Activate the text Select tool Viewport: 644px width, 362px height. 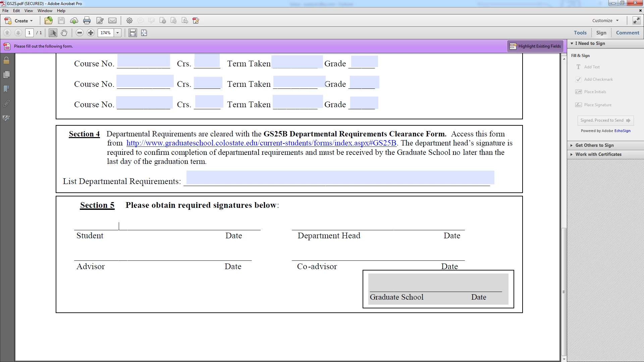(x=53, y=33)
